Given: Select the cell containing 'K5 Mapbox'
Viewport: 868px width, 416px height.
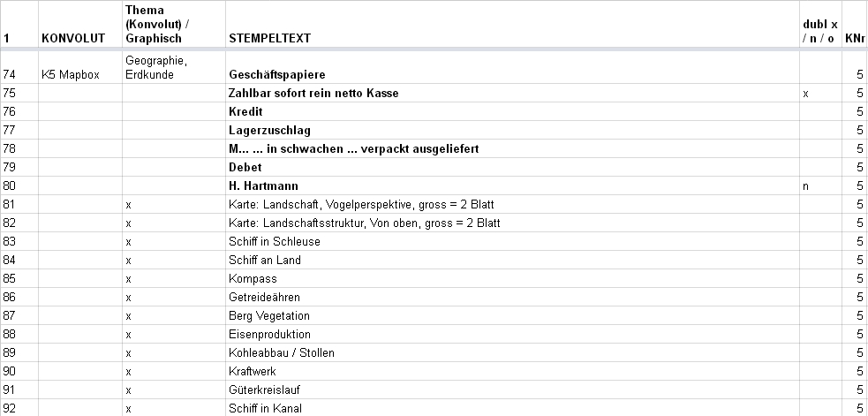Looking at the screenshot, I should [x=80, y=68].
